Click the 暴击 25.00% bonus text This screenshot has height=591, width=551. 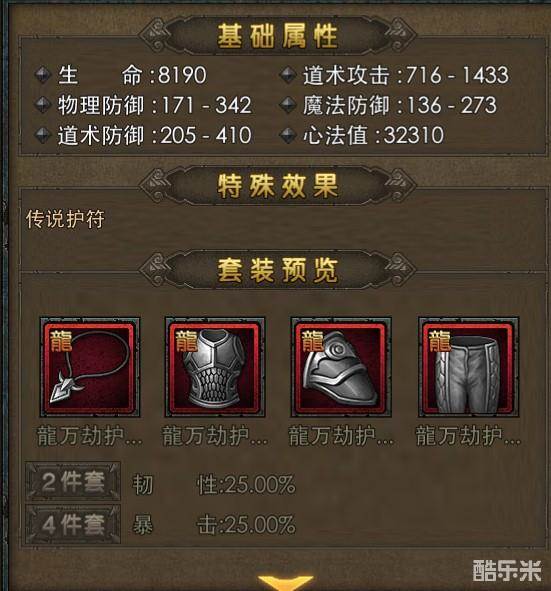pyautogui.click(x=214, y=525)
